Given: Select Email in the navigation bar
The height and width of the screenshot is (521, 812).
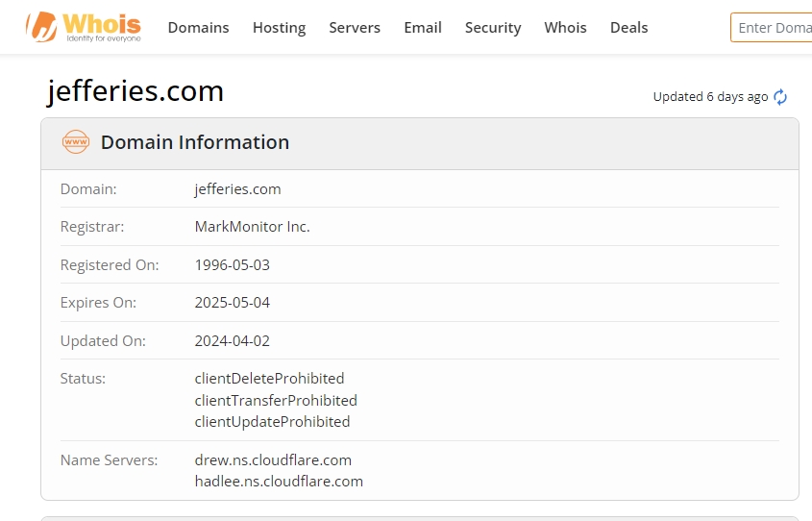Looking at the screenshot, I should click(x=423, y=28).
